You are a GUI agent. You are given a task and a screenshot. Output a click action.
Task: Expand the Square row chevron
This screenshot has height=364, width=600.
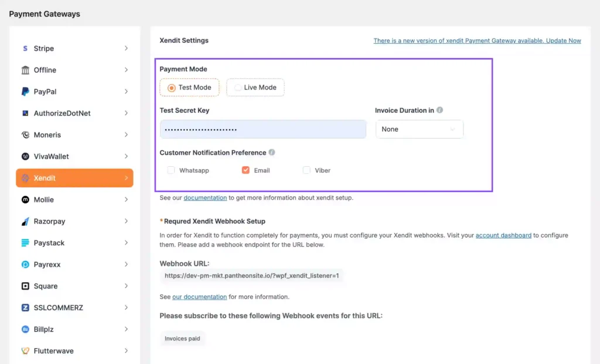[x=126, y=286]
